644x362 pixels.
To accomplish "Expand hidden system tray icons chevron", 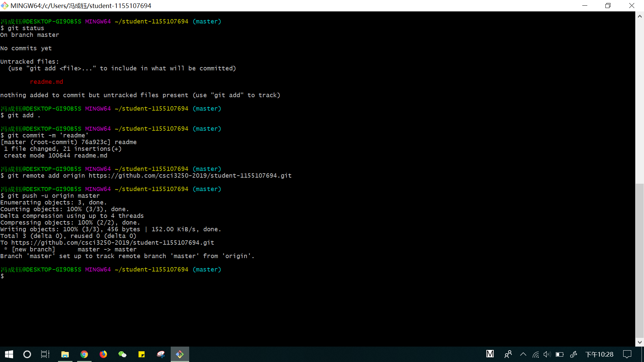I will coord(523,354).
